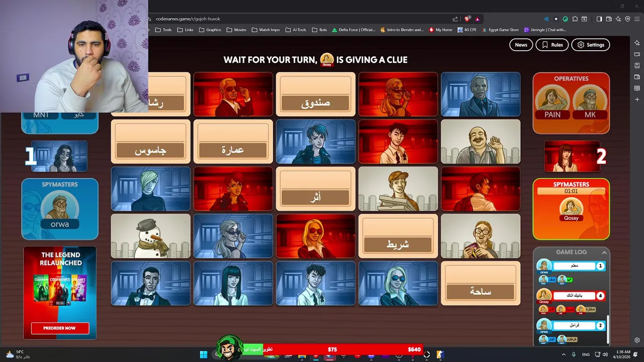Screen dimensions: 644x362
Task: Click sidebar video call icon
Action: click(637, 54)
